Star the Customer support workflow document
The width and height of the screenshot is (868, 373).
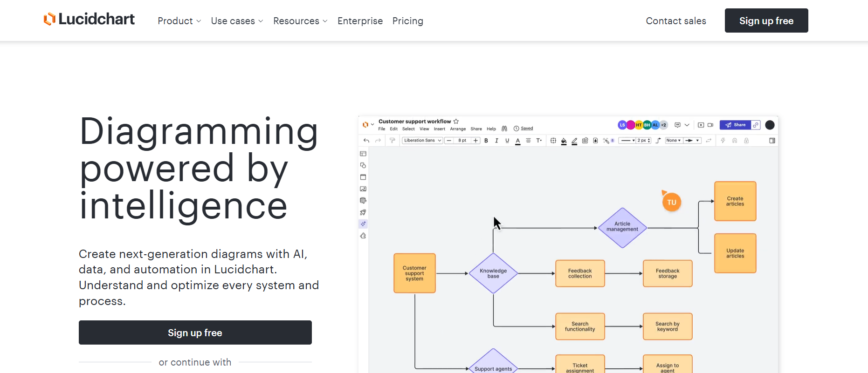click(x=456, y=122)
